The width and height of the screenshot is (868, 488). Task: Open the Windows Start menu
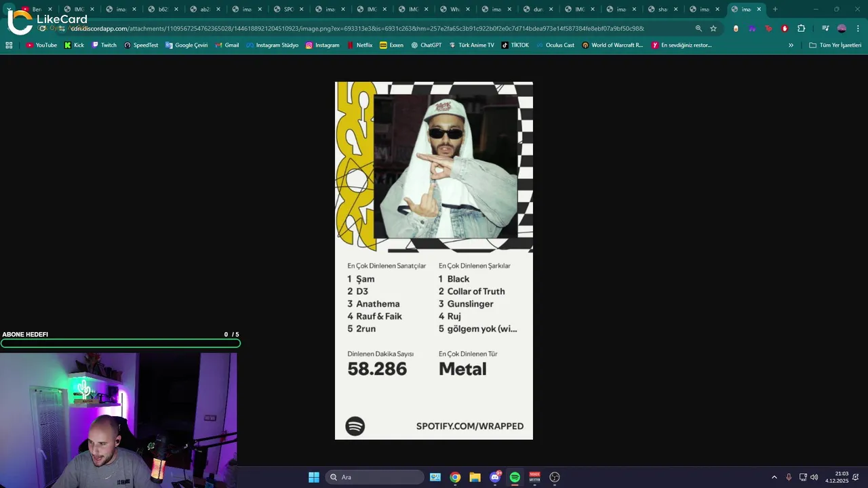pos(314,477)
